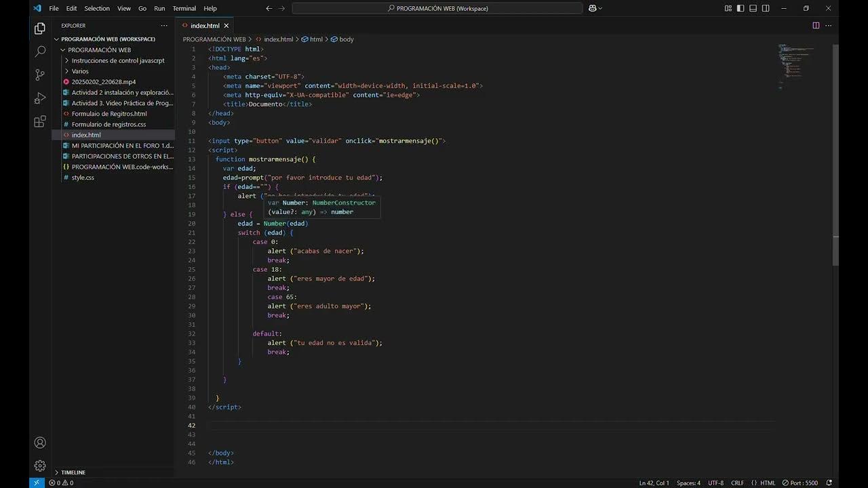Open the Copilot dropdown arrow
Viewport: 868px width, 488px height.
pos(600,8)
